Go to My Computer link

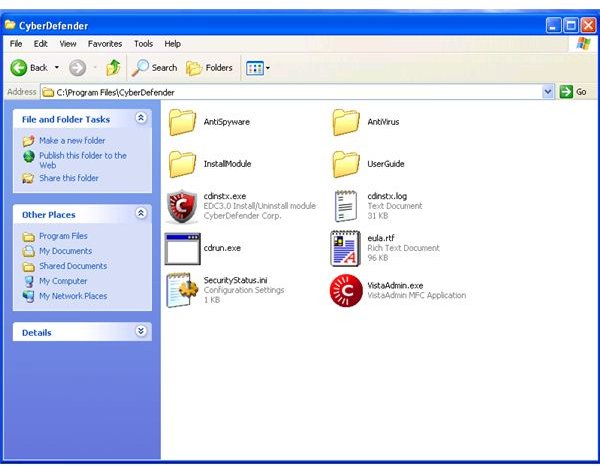click(63, 281)
